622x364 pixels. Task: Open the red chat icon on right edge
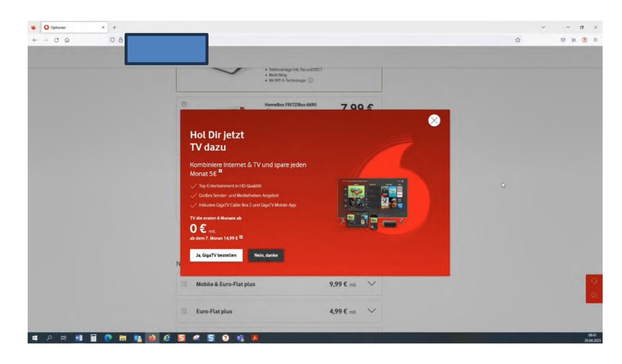click(594, 295)
